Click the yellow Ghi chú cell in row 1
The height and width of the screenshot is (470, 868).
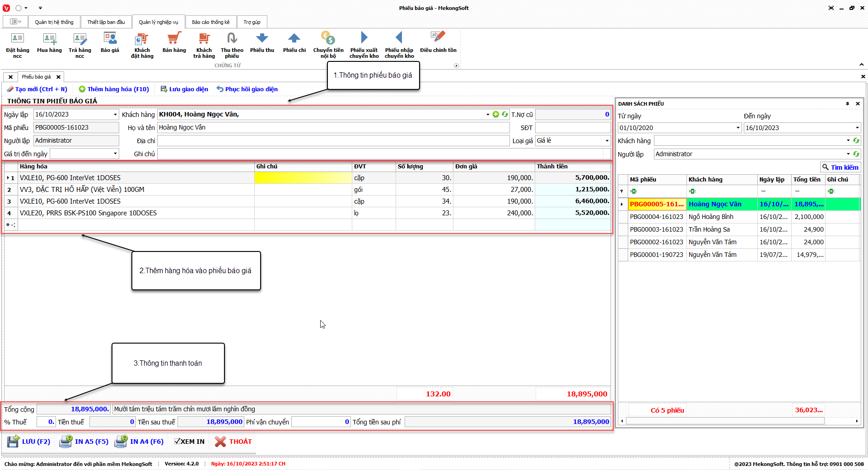click(303, 178)
